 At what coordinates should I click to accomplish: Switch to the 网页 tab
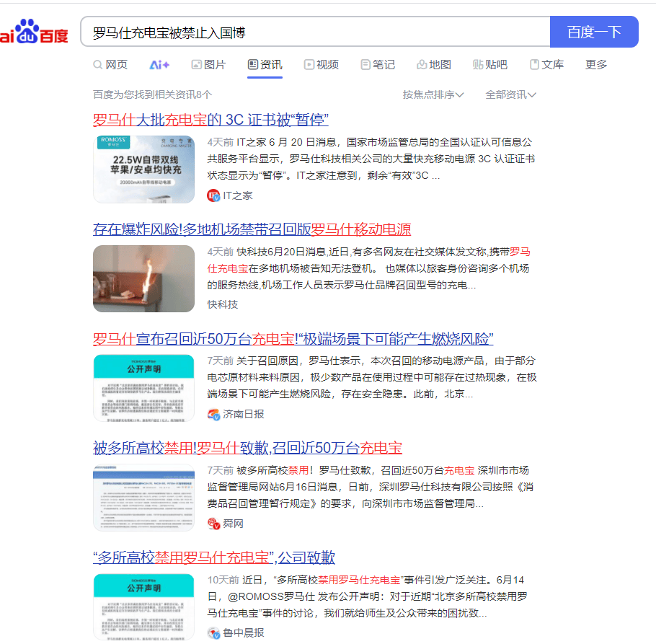point(110,65)
